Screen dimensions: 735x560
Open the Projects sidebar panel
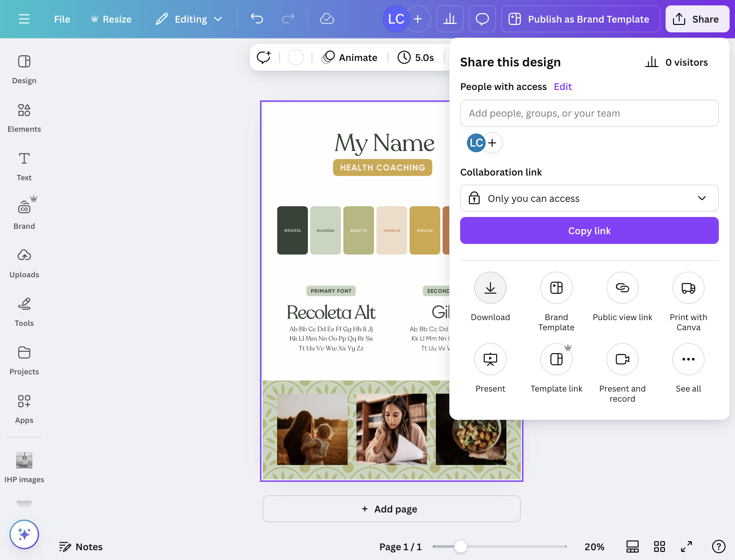coord(24,361)
